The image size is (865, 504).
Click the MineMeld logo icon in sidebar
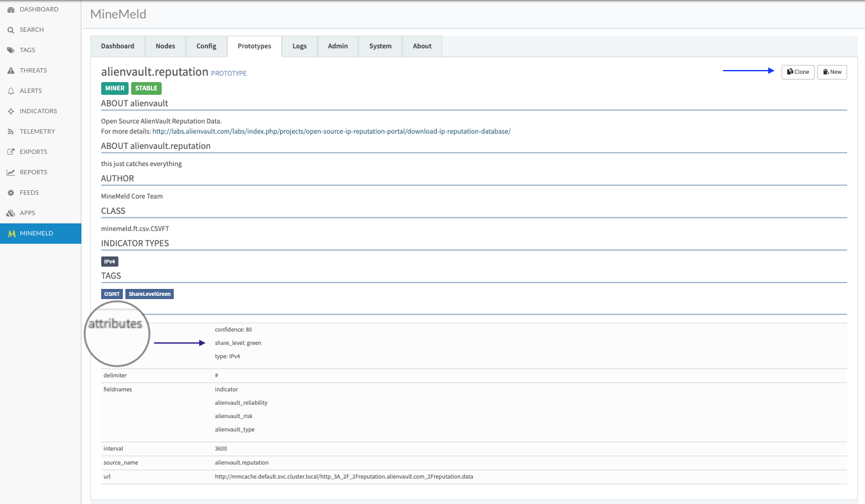(11, 234)
